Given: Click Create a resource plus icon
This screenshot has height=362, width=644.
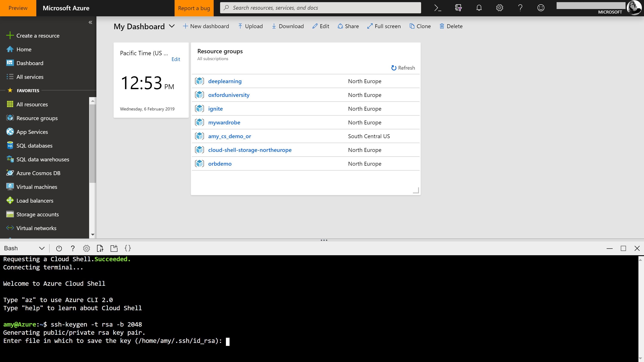Looking at the screenshot, I should point(10,35).
